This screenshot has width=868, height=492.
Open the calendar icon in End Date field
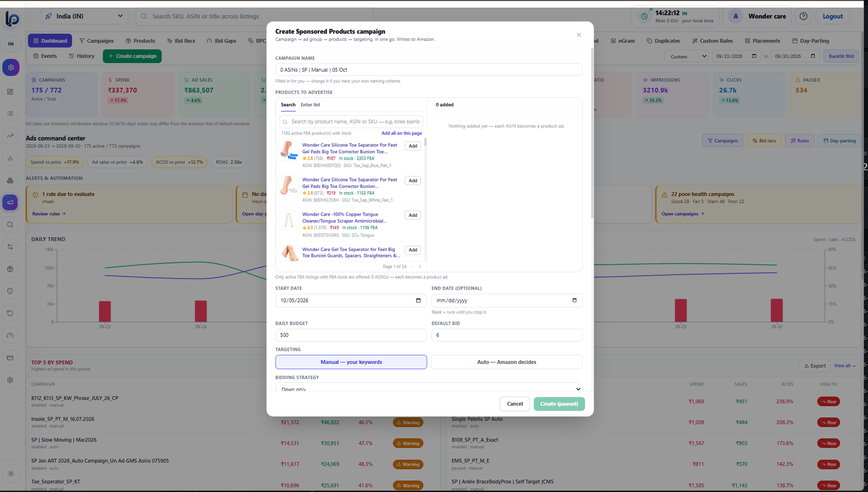coord(575,300)
